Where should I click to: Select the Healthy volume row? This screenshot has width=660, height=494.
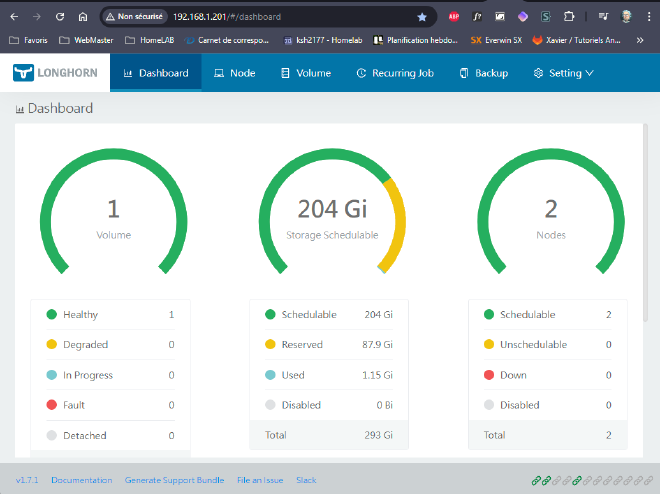pyautogui.click(x=110, y=314)
